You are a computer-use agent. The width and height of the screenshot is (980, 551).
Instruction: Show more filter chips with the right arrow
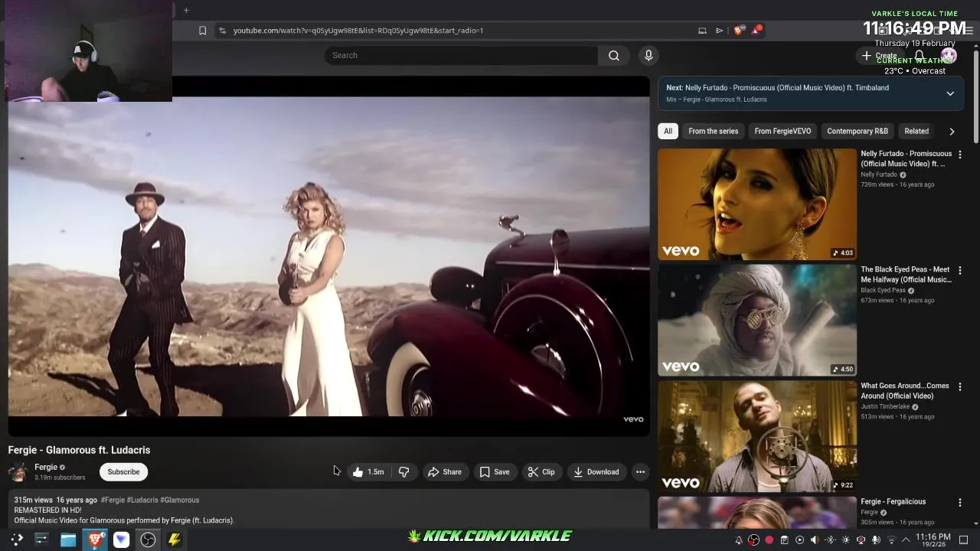coord(952,132)
